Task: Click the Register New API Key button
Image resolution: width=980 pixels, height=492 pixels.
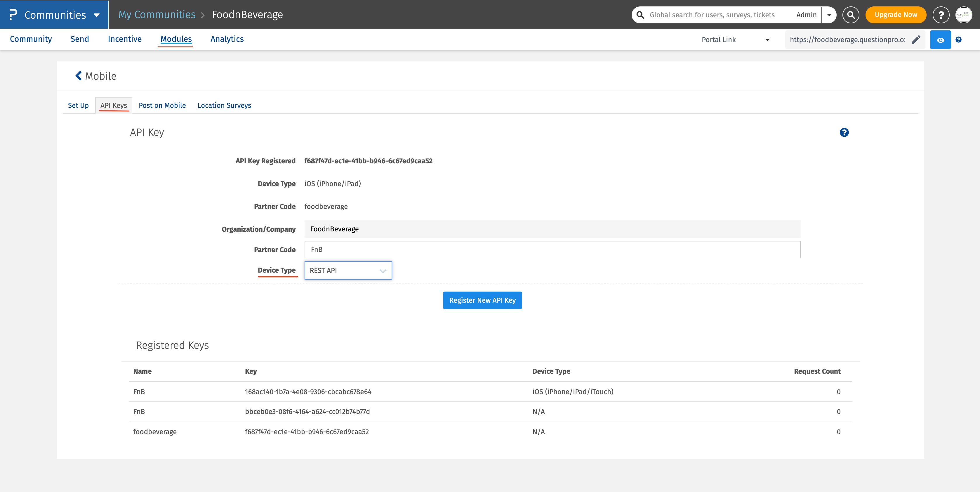Action: pos(482,300)
